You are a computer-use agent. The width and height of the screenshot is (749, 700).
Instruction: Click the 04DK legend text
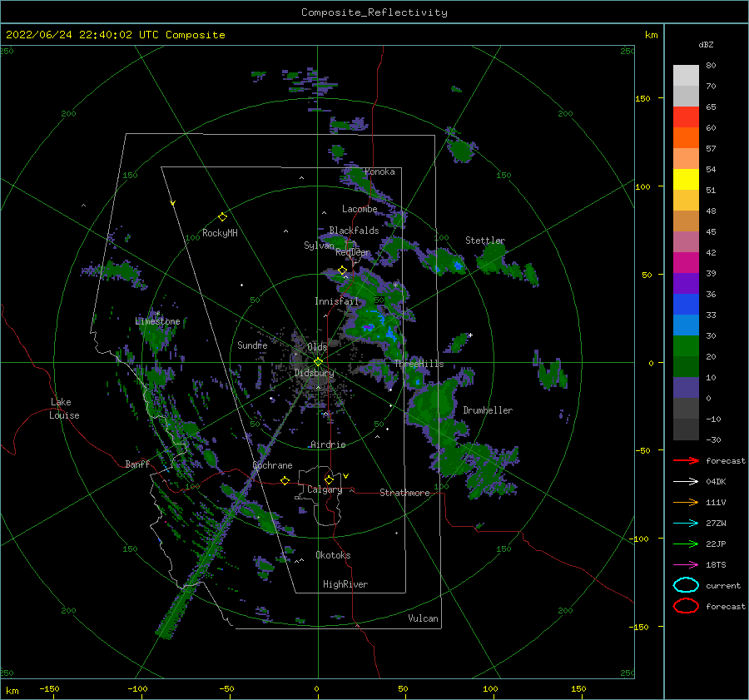pyautogui.click(x=716, y=482)
